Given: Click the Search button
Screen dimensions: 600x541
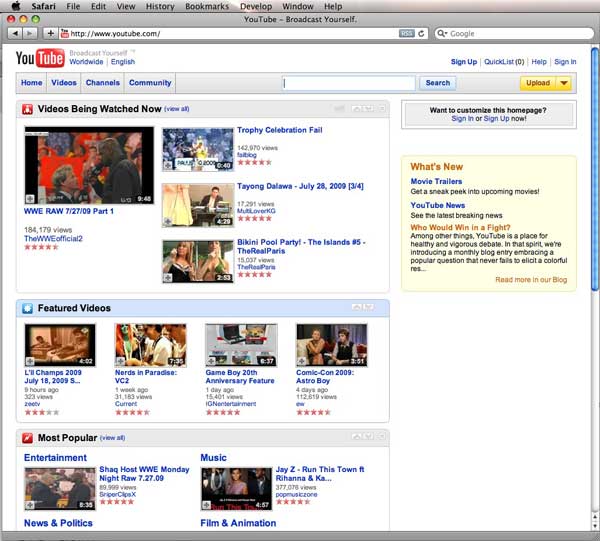Looking at the screenshot, I should tap(438, 83).
